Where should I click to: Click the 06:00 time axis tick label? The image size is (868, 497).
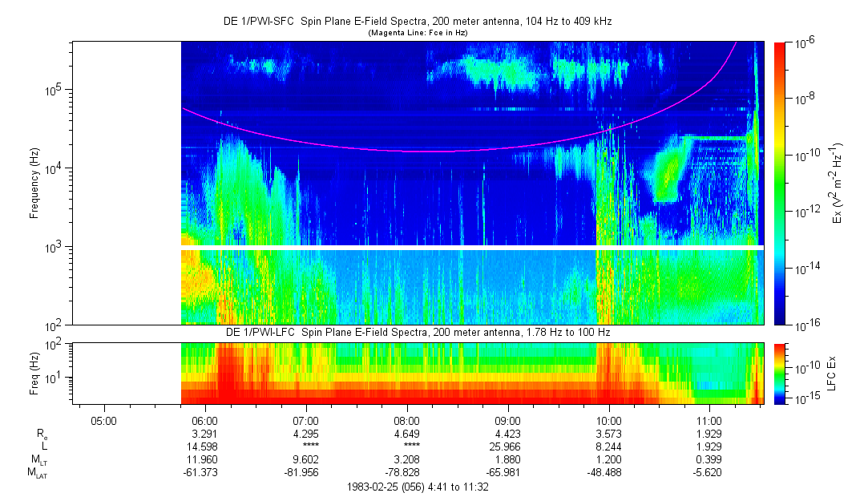tap(205, 420)
